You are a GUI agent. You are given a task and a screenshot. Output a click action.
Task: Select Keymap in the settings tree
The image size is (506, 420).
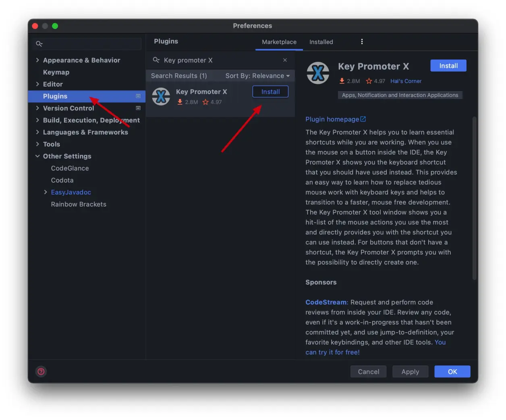(x=56, y=72)
